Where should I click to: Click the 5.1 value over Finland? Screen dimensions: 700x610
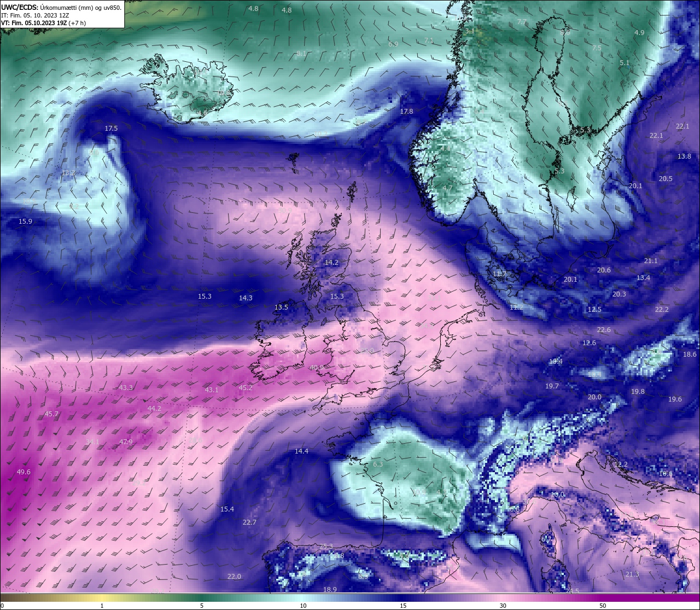(x=625, y=62)
